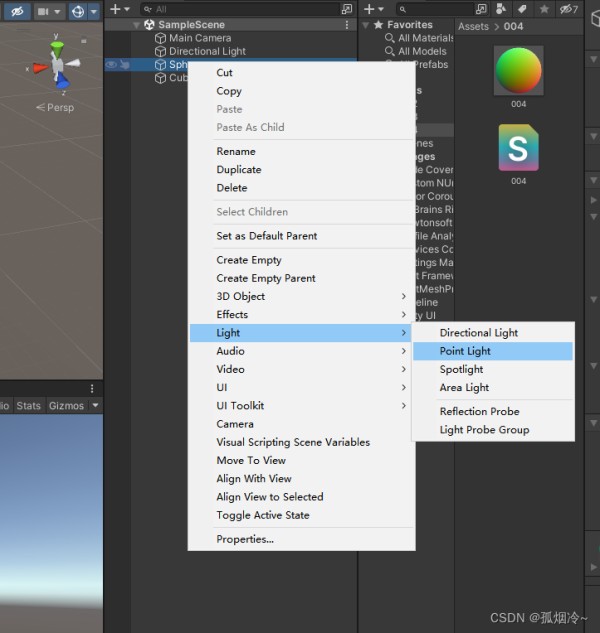Click the blue Z axis gizmo cone
The width and height of the screenshot is (600, 633).
click(x=62, y=81)
